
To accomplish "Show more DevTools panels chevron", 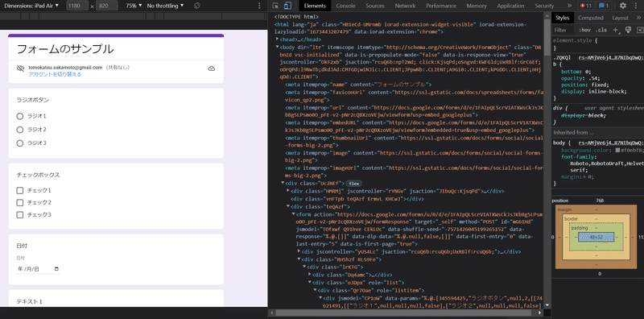I will (569, 6).
